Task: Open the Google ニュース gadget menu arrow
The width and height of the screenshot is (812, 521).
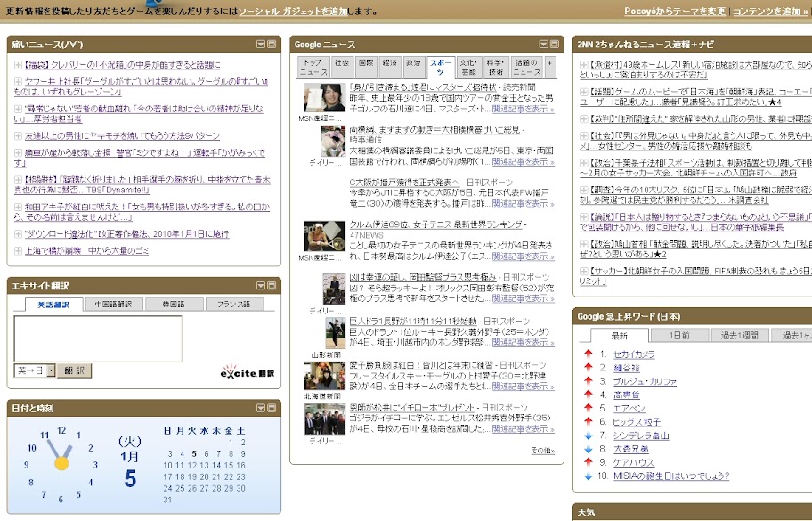Action: (544, 45)
